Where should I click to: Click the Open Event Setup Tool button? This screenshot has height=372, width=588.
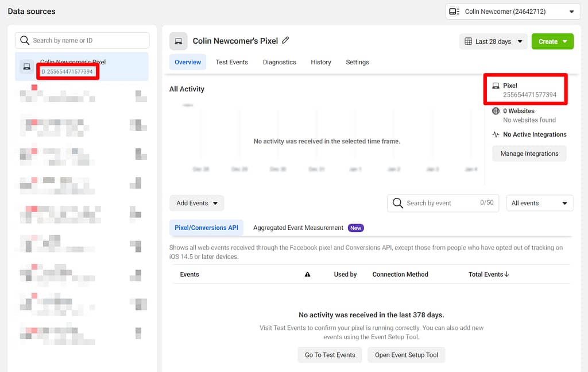(407, 355)
